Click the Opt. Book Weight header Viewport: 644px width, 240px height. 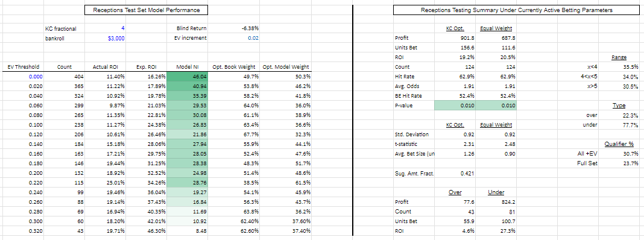(234, 67)
